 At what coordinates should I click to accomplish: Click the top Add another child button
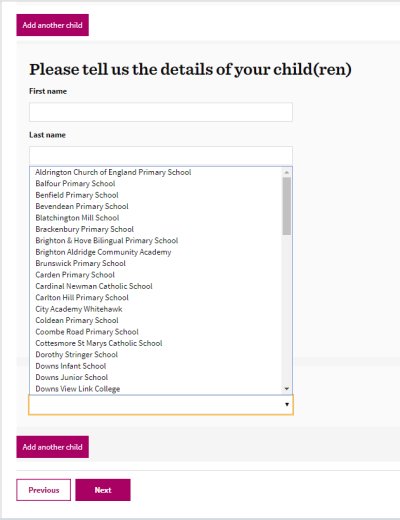(53, 25)
